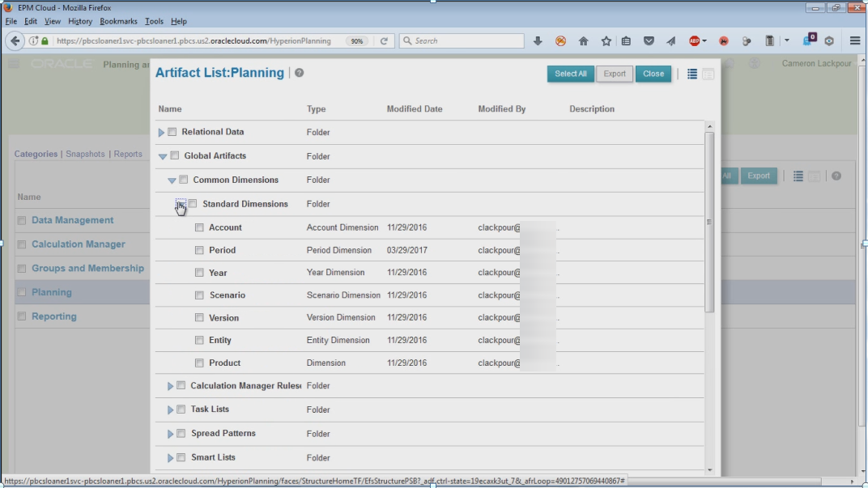Viewport: 868px width, 488px height.
Task: Tick the Global Artifacts checkbox
Action: click(x=175, y=155)
